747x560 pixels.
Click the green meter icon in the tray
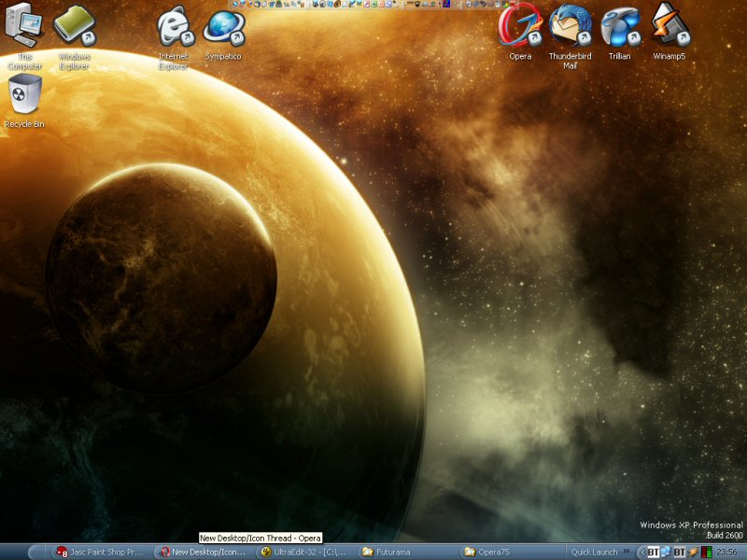pos(707,552)
